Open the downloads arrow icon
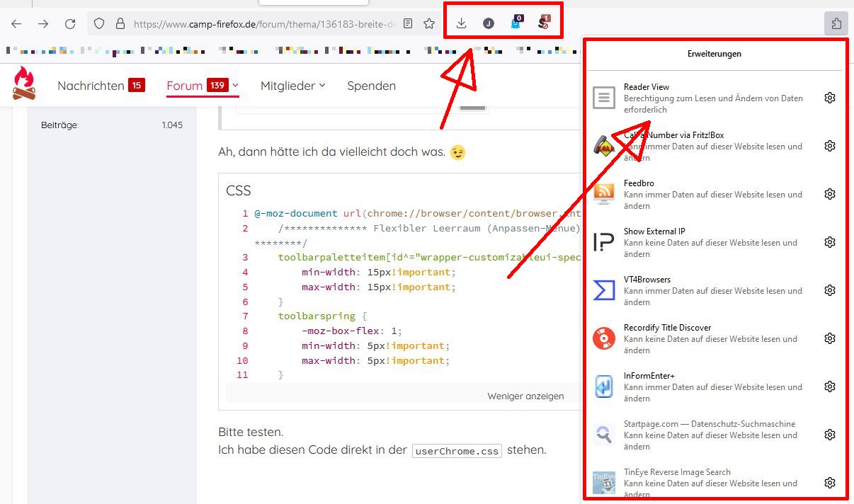 (462, 23)
